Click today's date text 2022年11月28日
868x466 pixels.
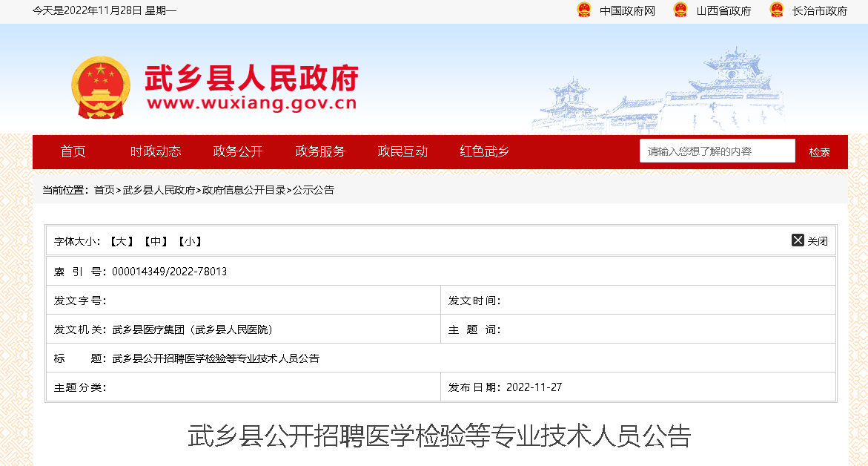coord(103,10)
